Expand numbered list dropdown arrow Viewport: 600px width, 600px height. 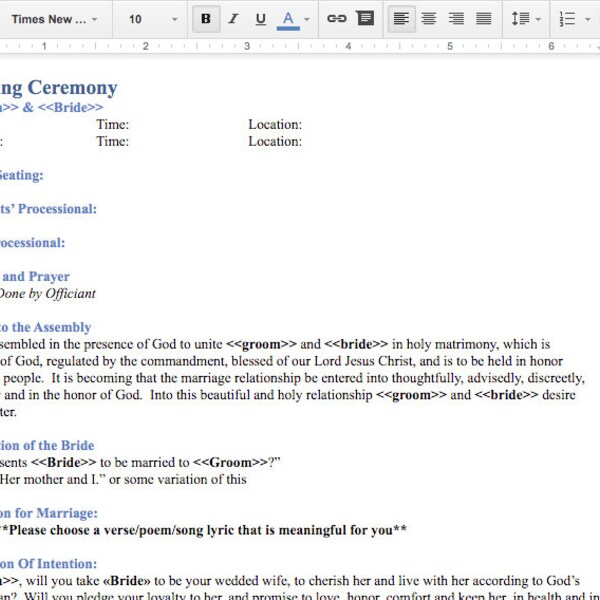(588, 19)
